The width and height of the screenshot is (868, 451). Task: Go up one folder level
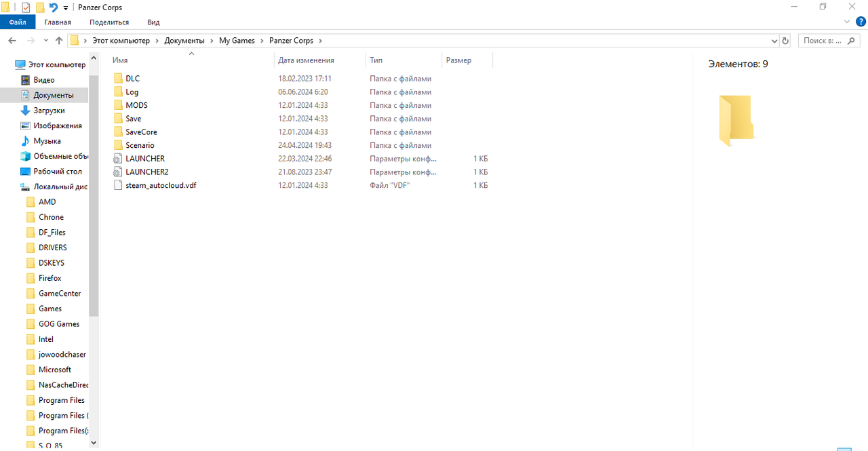[59, 41]
